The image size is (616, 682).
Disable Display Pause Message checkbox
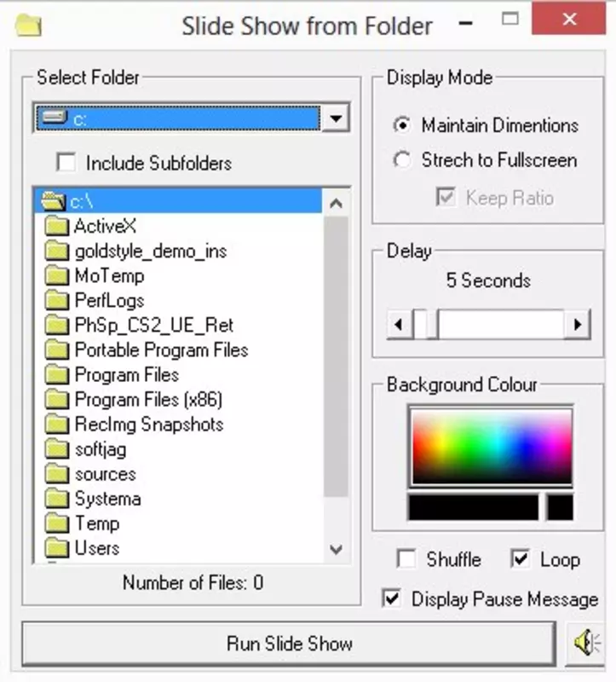pyautogui.click(x=391, y=598)
